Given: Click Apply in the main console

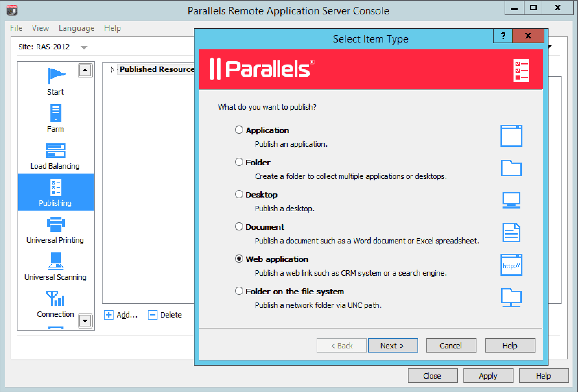Looking at the screenshot, I should pos(488,376).
